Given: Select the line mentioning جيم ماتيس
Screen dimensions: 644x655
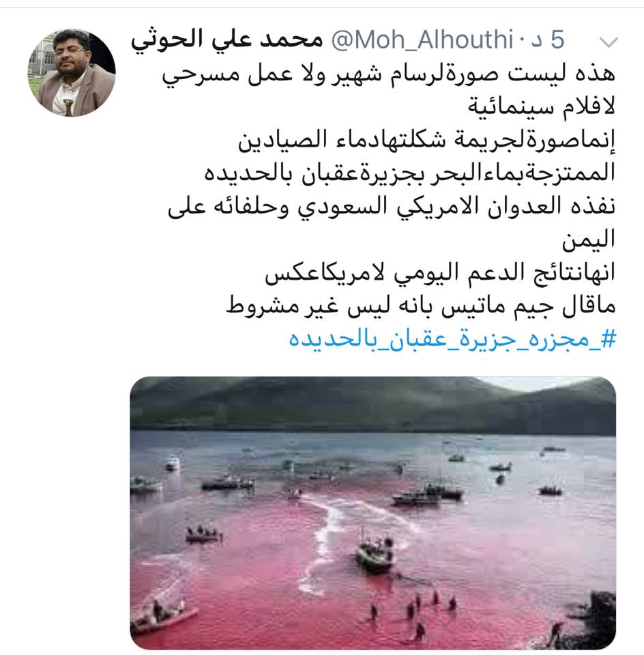Looking at the screenshot, I should click(420, 306).
